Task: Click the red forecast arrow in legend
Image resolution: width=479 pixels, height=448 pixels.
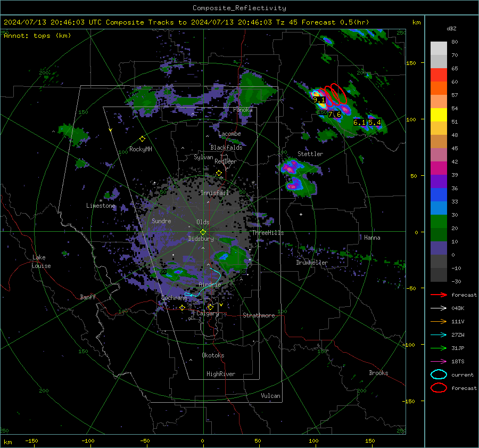Action: coord(439,295)
